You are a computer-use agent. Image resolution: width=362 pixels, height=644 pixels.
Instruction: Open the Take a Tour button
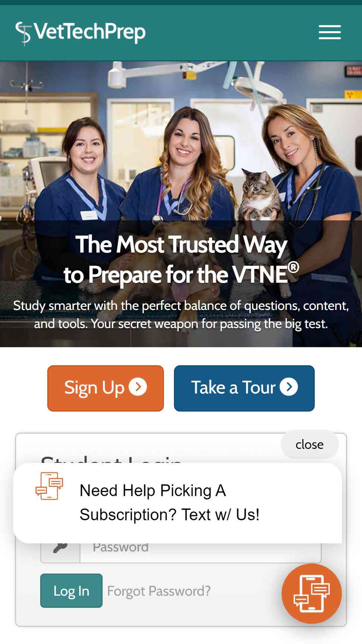(244, 388)
